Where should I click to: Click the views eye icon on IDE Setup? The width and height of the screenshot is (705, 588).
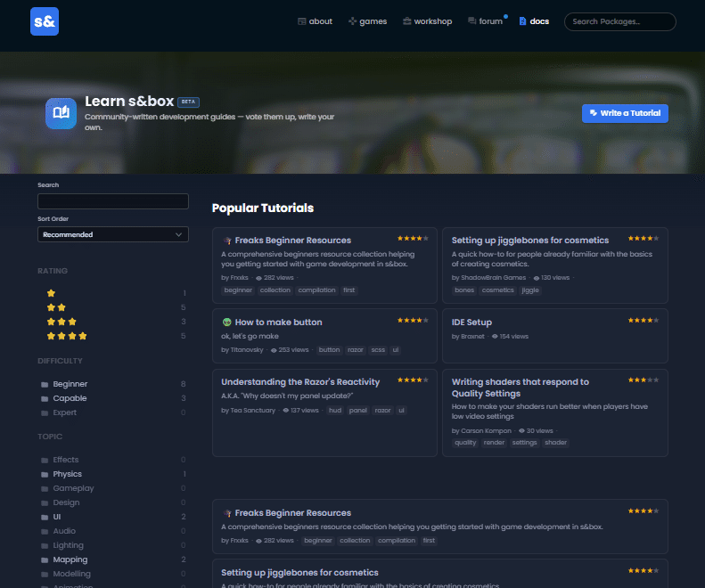pos(495,336)
